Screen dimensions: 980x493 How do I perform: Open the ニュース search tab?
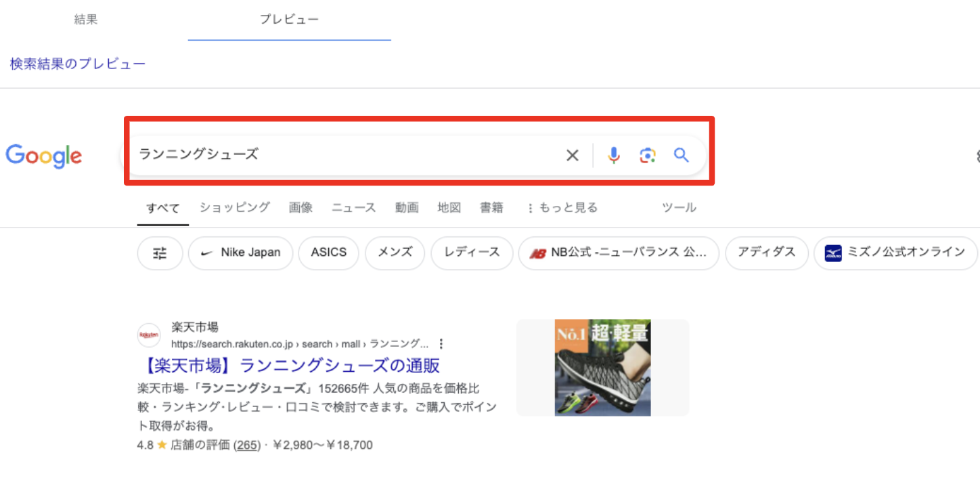(353, 207)
